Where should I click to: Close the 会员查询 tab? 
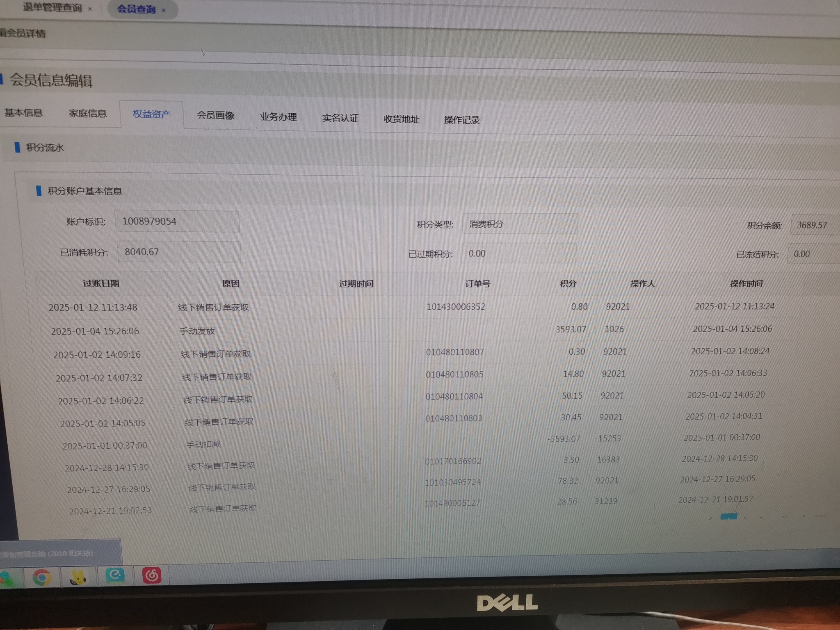[x=164, y=10]
